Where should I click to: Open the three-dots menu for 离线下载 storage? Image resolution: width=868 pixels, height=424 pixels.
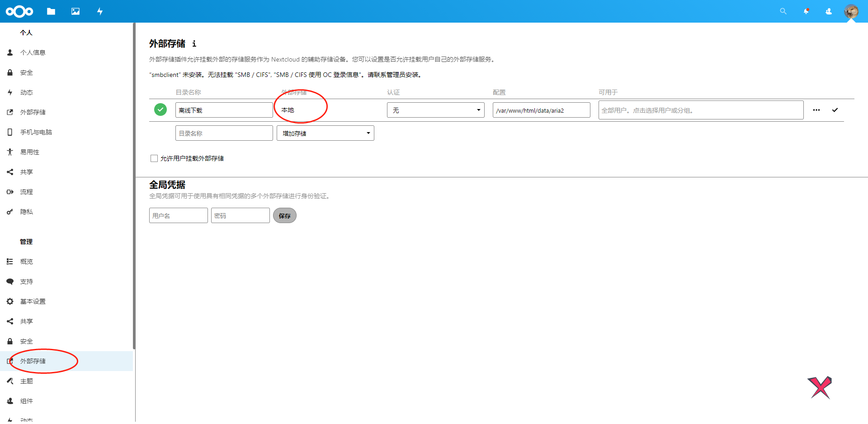tap(816, 110)
